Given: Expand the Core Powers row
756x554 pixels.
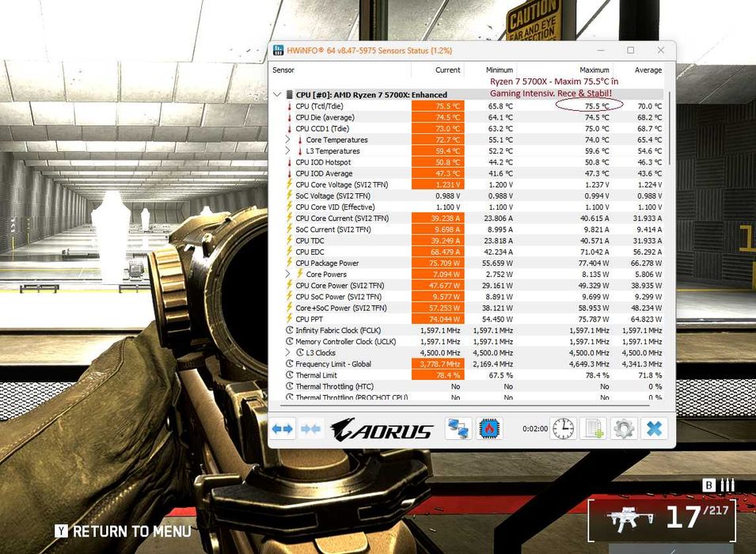Looking at the screenshot, I should (288, 274).
